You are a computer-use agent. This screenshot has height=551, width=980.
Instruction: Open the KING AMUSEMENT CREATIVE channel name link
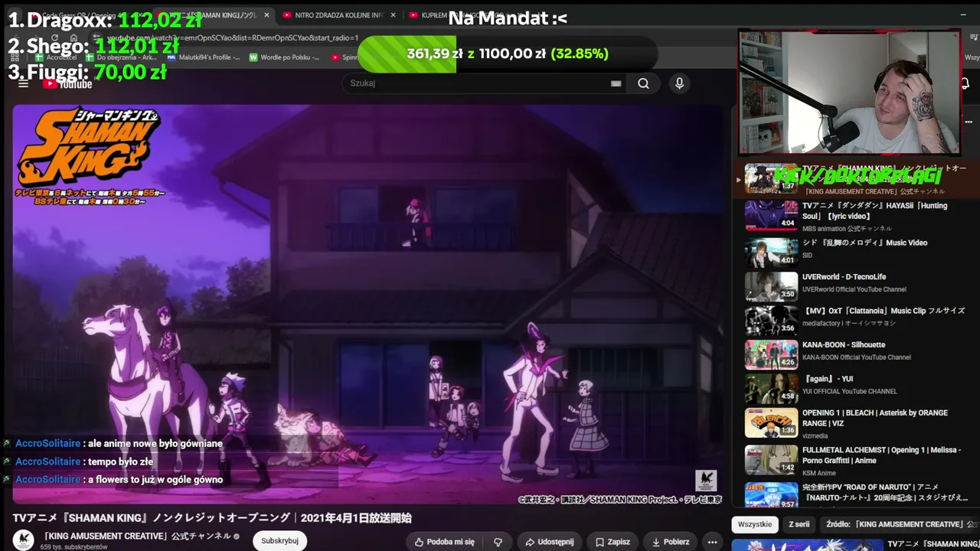pyautogui.click(x=137, y=536)
